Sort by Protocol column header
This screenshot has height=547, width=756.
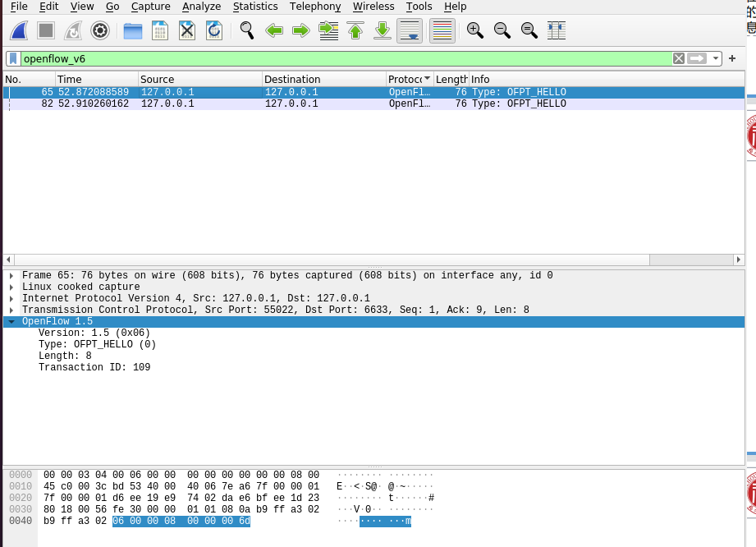pyautogui.click(x=410, y=79)
